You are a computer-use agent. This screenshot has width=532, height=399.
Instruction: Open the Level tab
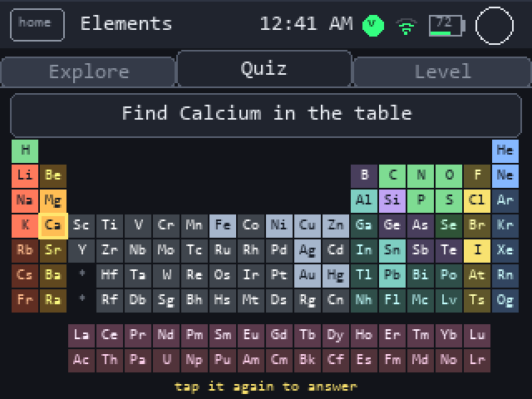click(x=442, y=72)
